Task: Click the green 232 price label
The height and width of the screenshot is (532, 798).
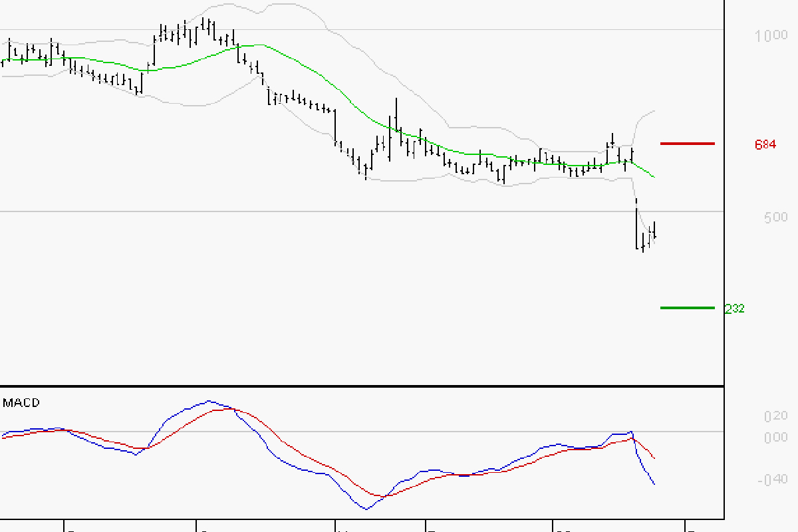Action: click(x=734, y=309)
